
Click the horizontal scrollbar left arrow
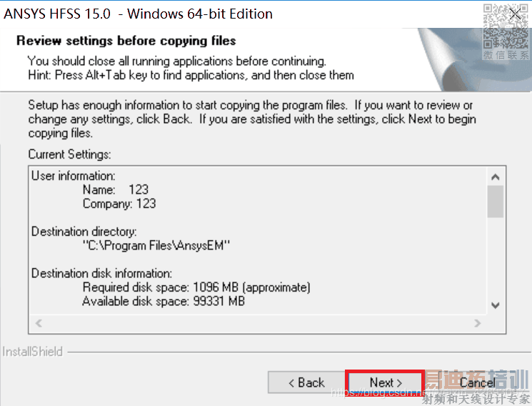[x=39, y=323]
